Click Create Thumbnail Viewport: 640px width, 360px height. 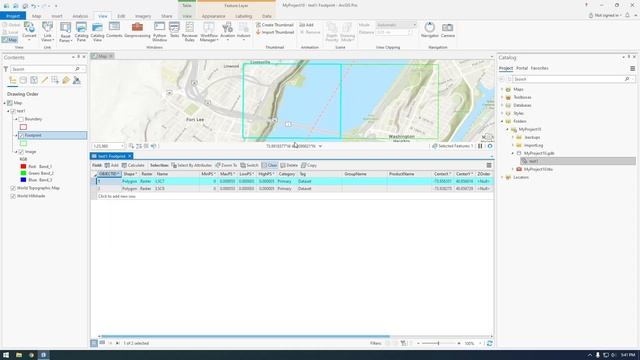[x=275, y=25]
